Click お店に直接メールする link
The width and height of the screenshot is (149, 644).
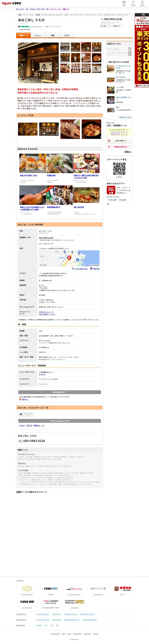coord(47,314)
